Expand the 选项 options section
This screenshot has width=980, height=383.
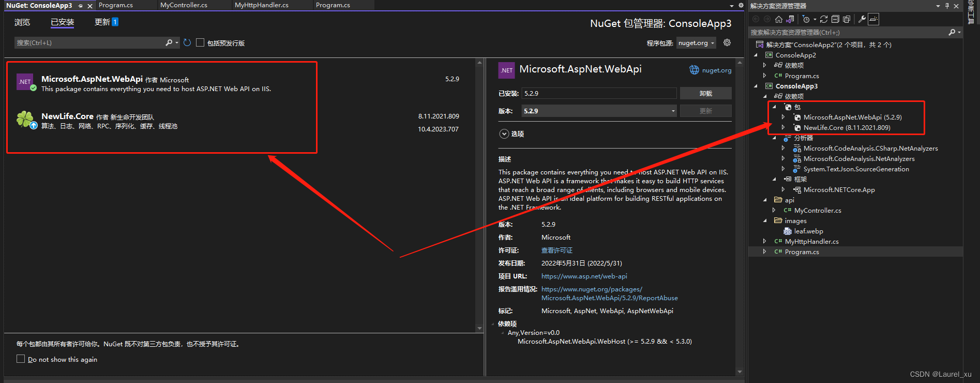504,134
